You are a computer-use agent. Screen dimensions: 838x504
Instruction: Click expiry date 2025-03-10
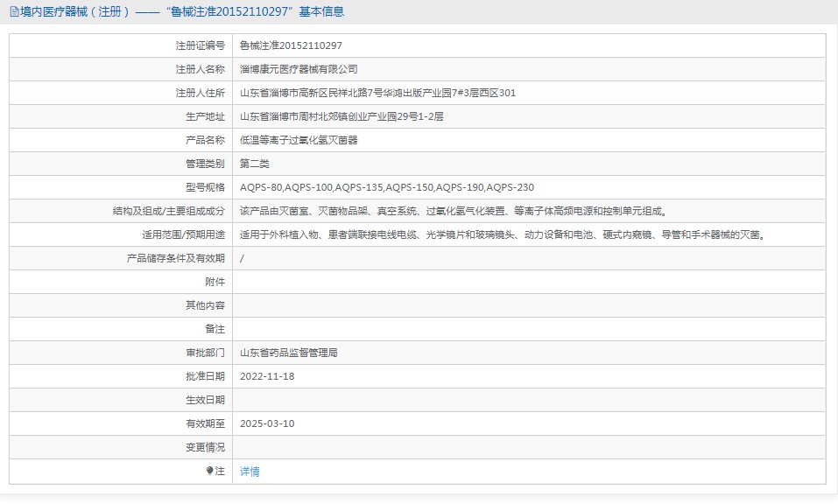[x=267, y=423]
